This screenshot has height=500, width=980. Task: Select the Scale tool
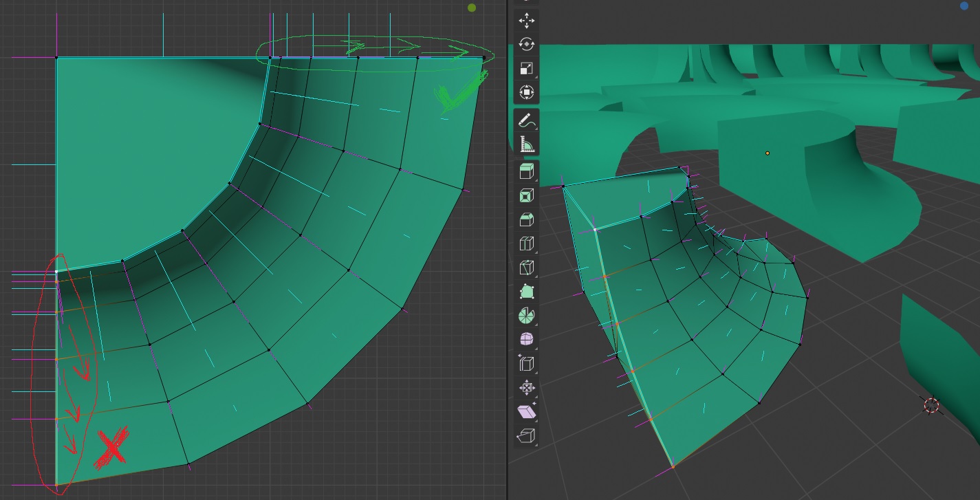[526, 67]
